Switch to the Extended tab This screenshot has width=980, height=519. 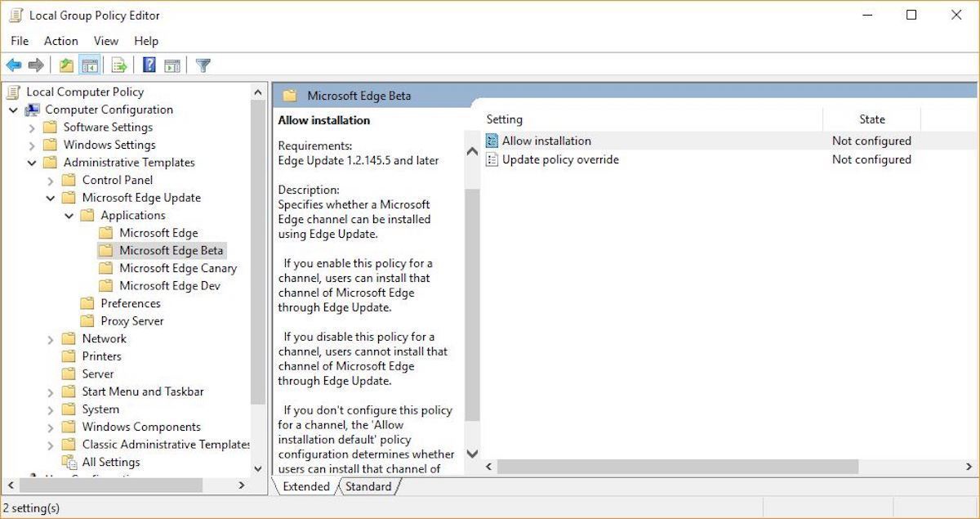[x=305, y=486]
